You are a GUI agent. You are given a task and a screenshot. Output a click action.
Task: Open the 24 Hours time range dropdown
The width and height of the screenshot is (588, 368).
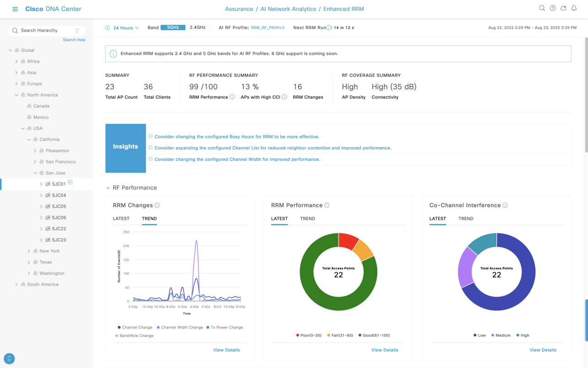coord(122,27)
